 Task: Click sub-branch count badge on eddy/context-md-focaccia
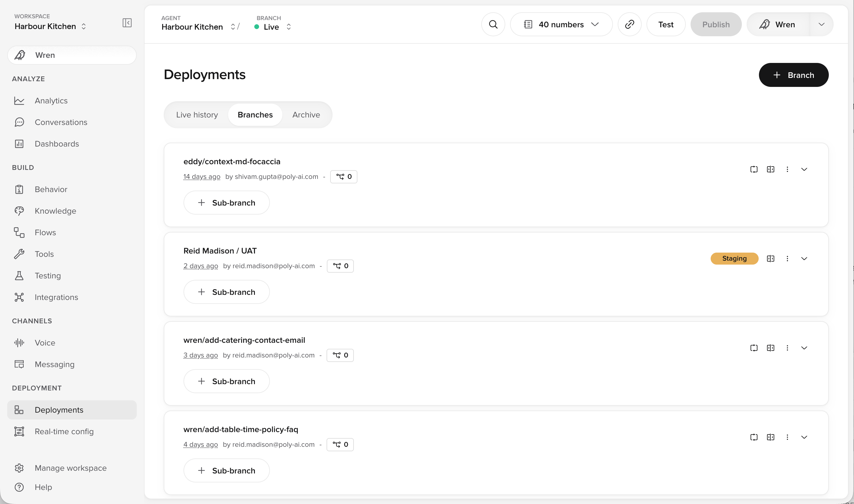[x=344, y=176]
